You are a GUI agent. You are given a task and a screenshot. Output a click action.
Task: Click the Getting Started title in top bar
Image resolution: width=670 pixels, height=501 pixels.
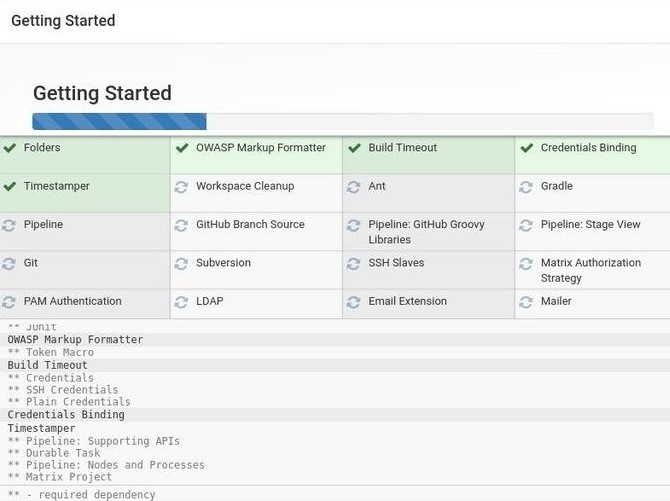(63, 21)
